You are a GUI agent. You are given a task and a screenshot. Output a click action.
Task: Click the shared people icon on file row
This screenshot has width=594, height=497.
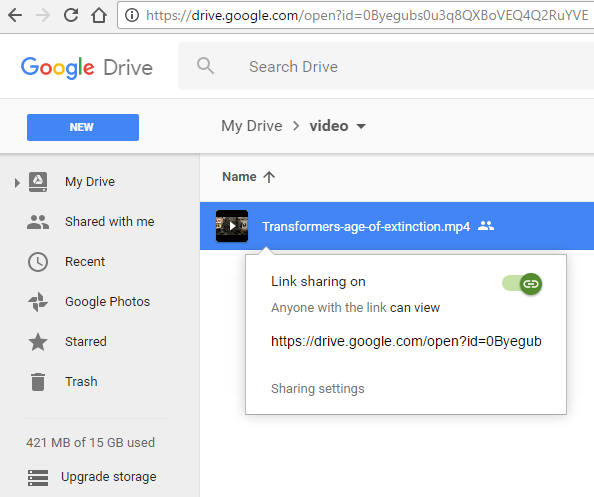point(486,226)
